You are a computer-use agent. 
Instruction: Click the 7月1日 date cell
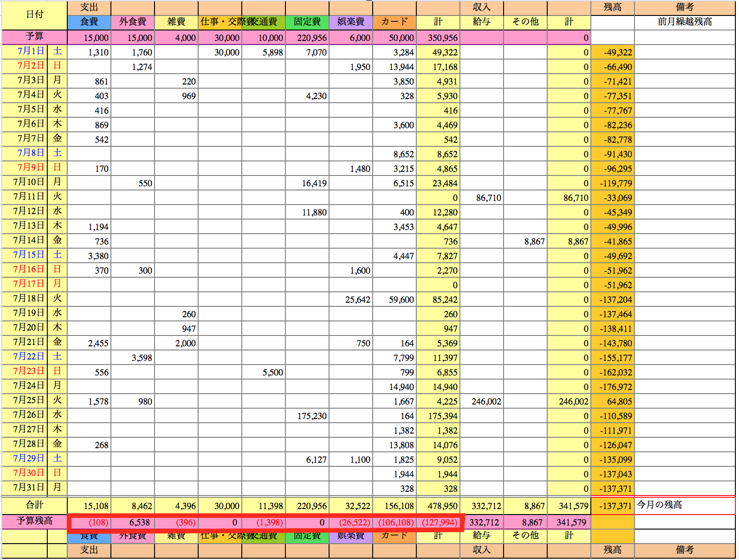(25, 52)
